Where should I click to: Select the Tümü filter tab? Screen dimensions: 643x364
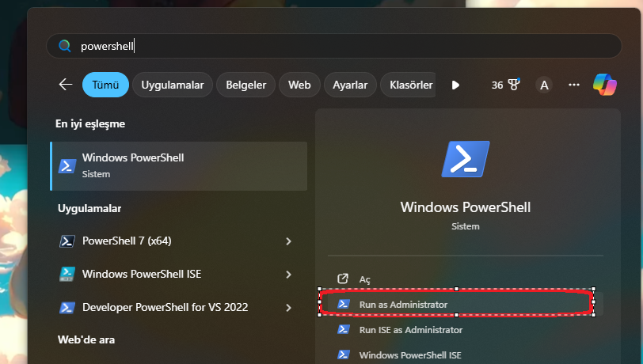pos(105,85)
